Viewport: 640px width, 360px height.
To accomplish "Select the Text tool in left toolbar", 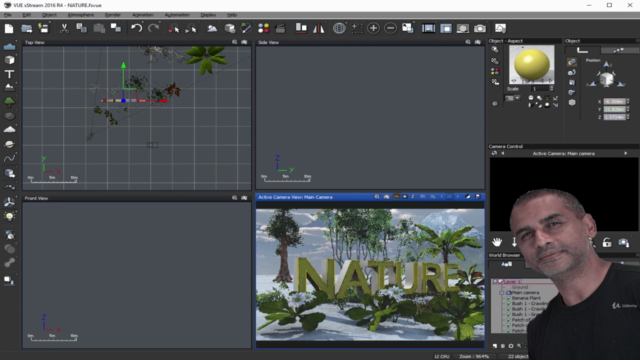I will pos(9,74).
